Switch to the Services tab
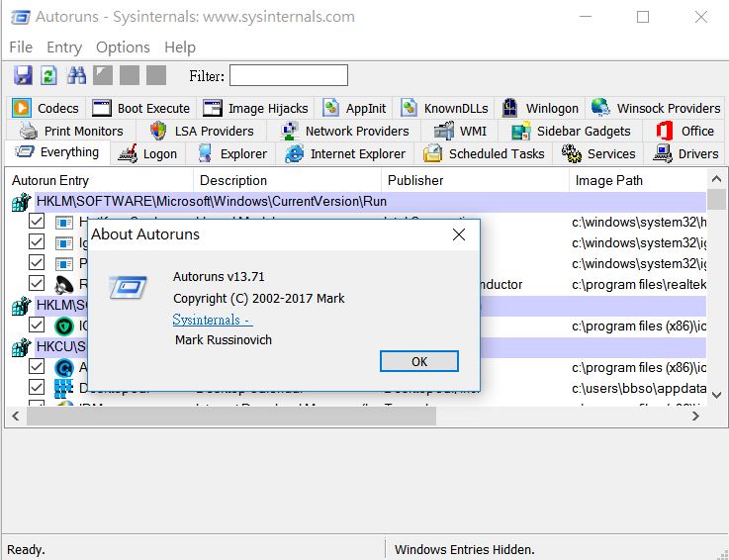729x560 pixels. [598, 153]
